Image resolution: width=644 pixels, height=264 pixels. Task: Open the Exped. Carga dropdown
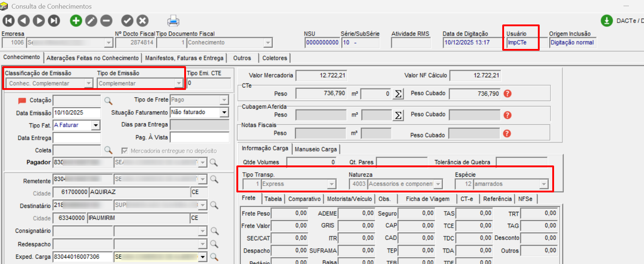203,257
